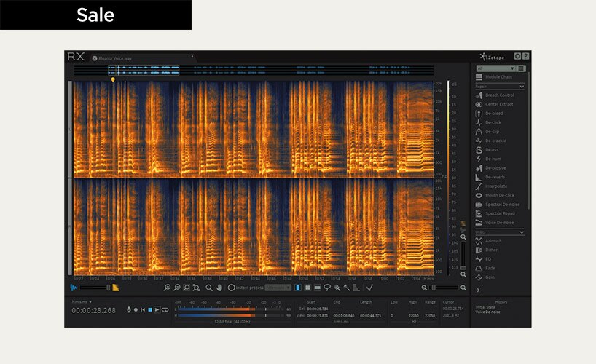Open the Mouth De-click module
596x364 pixels.
point(495,195)
